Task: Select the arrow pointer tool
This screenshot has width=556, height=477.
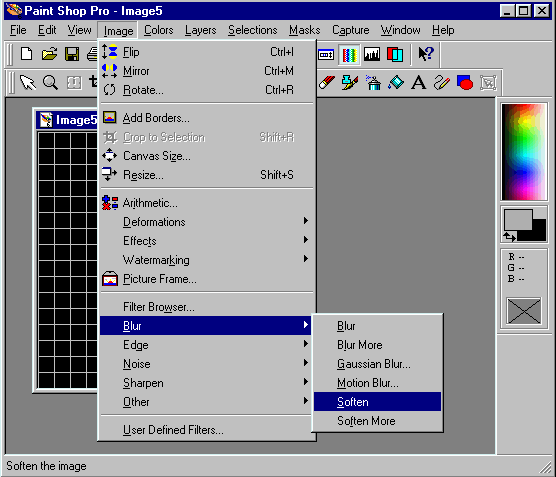Action: 27,83
